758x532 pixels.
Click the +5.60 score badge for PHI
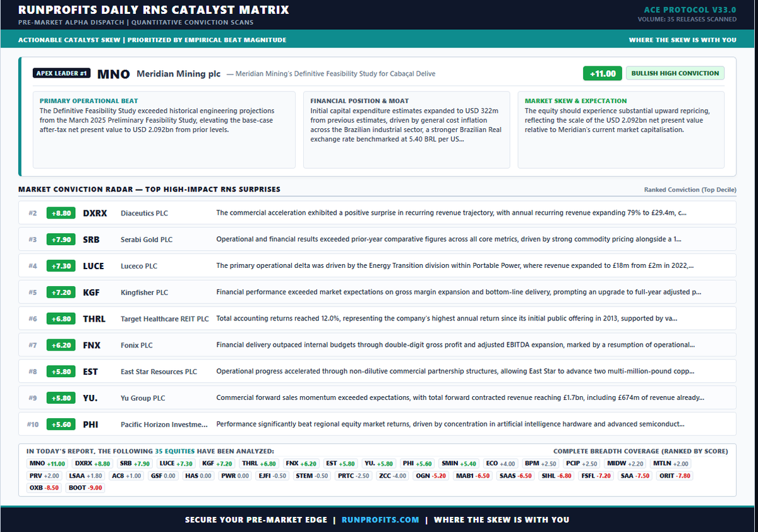pos(61,425)
